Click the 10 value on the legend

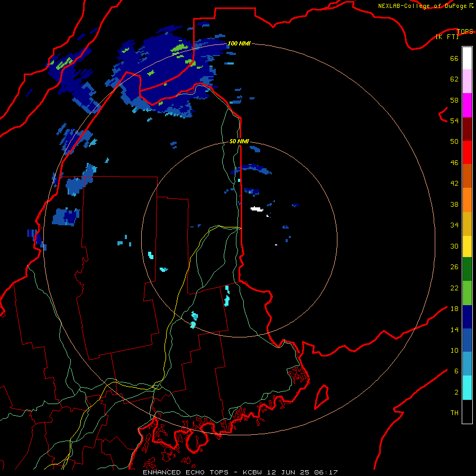[454, 350]
